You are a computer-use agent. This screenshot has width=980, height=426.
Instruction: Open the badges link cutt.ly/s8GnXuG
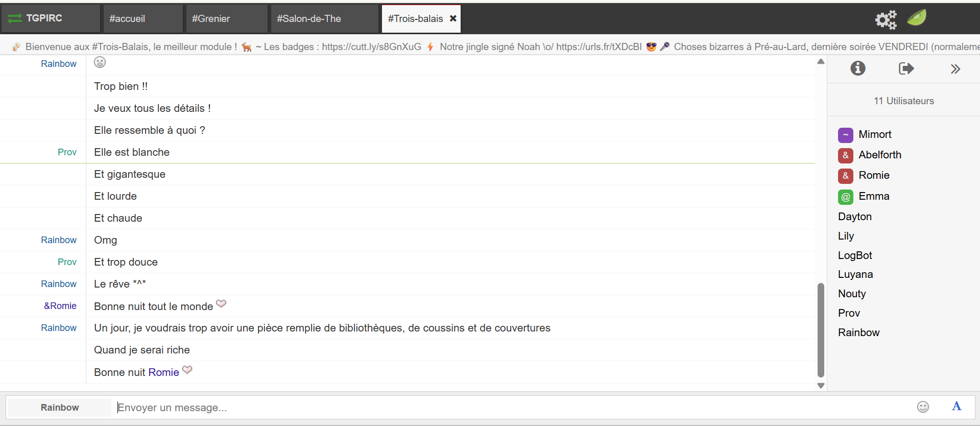point(371,47)
